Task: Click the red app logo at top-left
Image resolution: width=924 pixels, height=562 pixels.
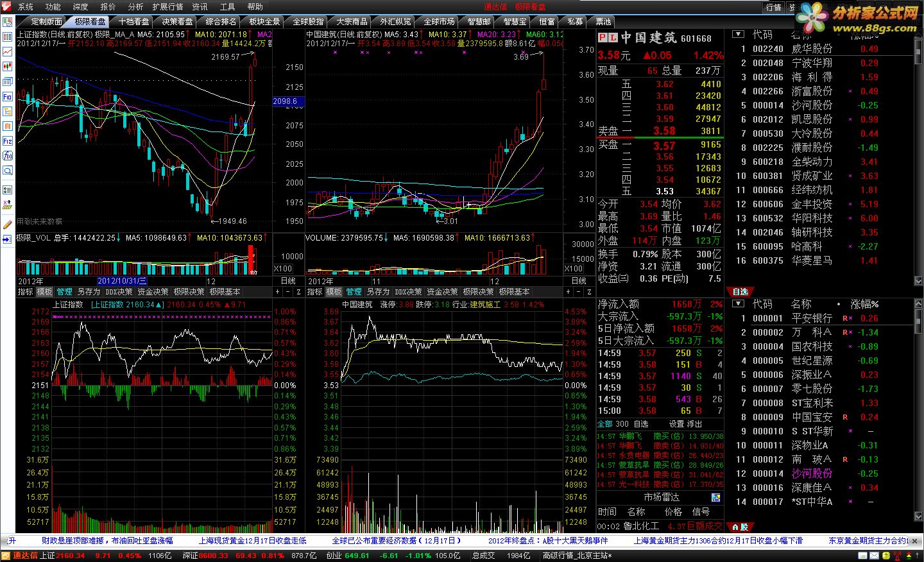Action: 6,6
